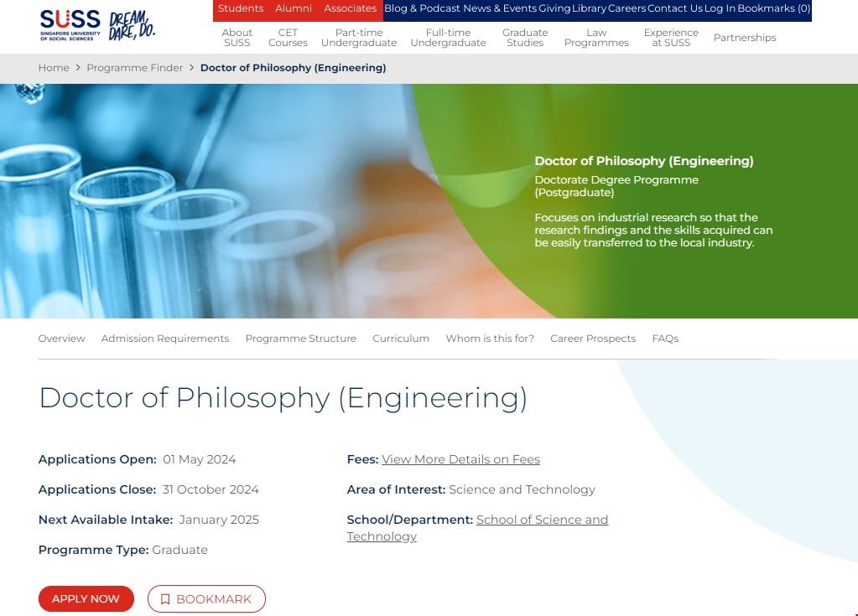
Task: Click the SUSS logo
Action: (70, 25)
